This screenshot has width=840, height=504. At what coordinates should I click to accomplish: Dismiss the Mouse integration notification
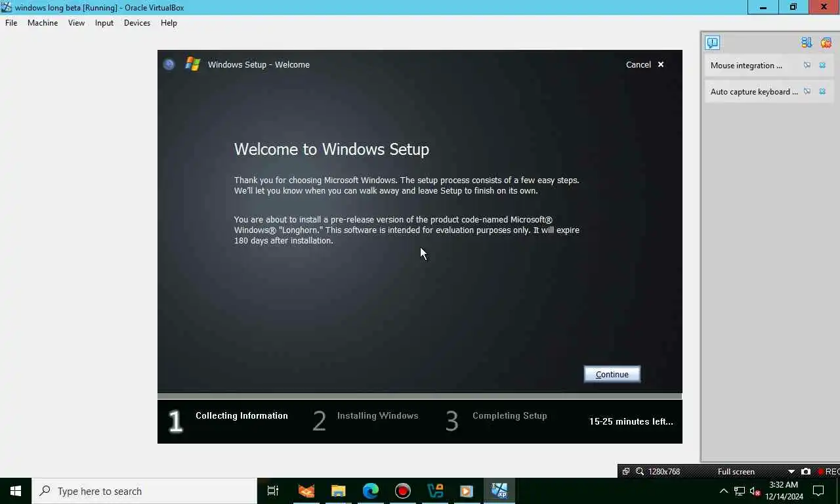tap(822, 65)
